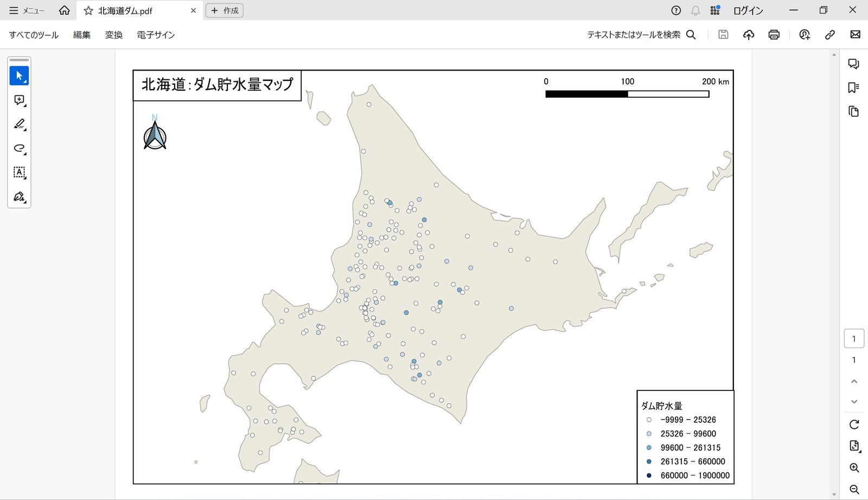The image size is (868, 500).
Task: Select the 北海道ダム.pdf tab
Action: [x=140, y=11]
